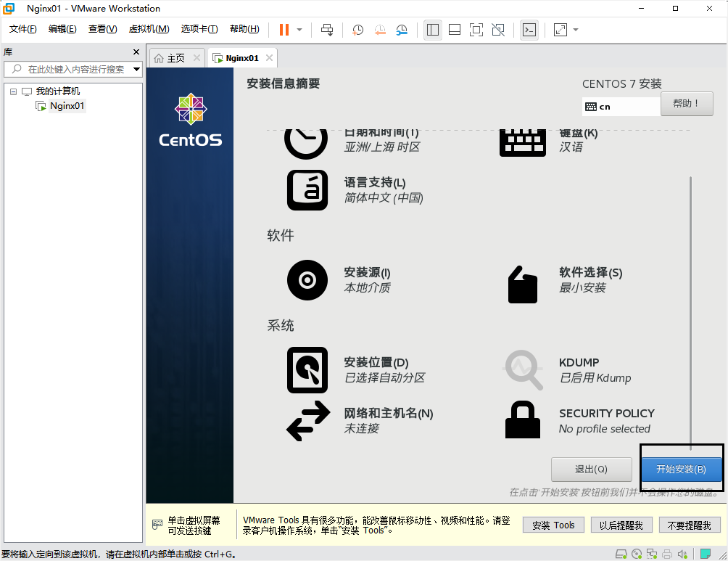Switch to Unity mode icon
Image resolution: width=728 pixels, height=561 pixels.
click(498, 30)
